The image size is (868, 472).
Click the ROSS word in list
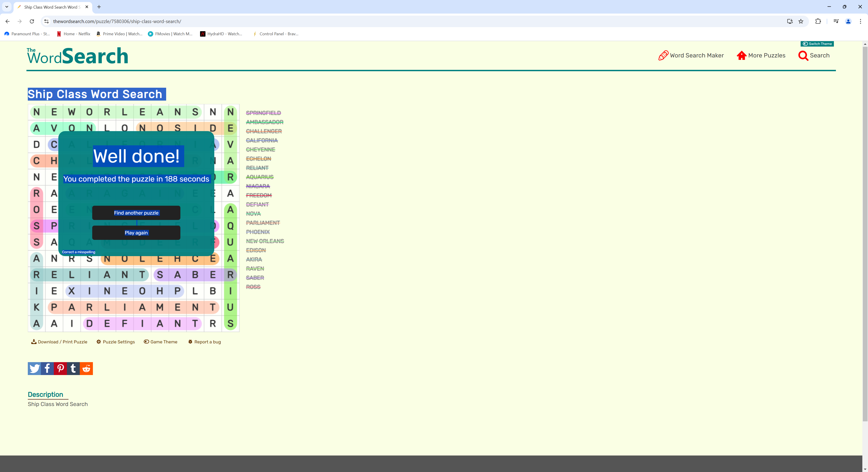253,287
